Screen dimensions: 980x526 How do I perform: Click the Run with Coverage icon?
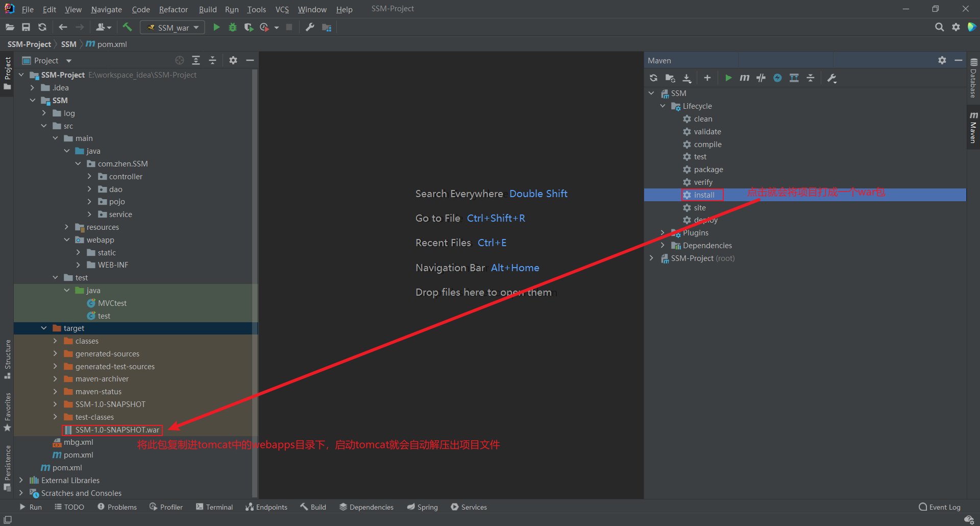249,27
